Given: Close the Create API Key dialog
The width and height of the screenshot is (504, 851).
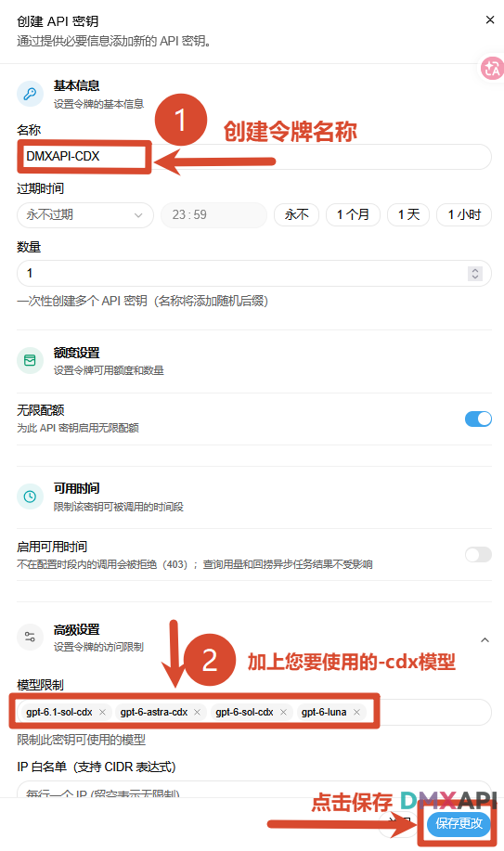Looking at the screenshot, I should point(490,20).
